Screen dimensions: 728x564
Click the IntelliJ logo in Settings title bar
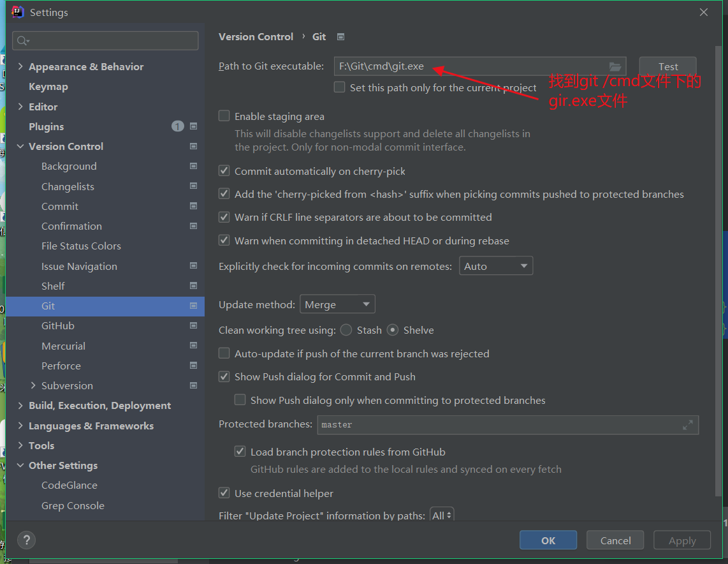[x=18, y=12]
